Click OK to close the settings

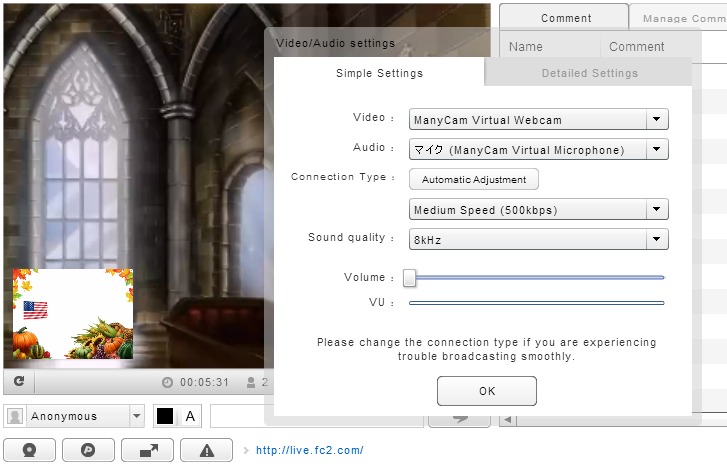point(487,391)
